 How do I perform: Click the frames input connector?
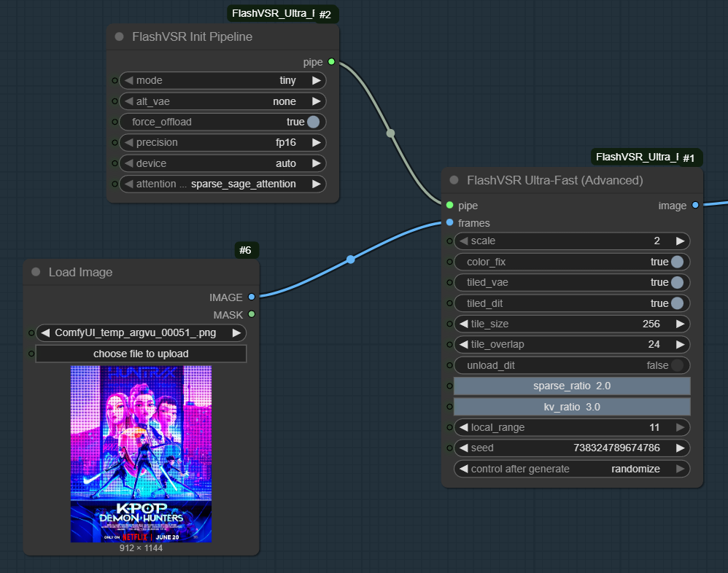449,222
